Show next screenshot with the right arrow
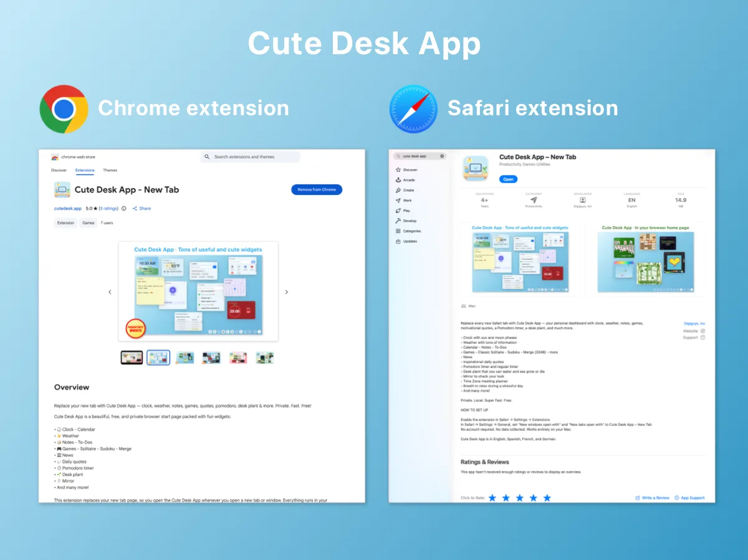Image resolution: width=748 pixels, height=560 pixels. click(x=287, y=292)
